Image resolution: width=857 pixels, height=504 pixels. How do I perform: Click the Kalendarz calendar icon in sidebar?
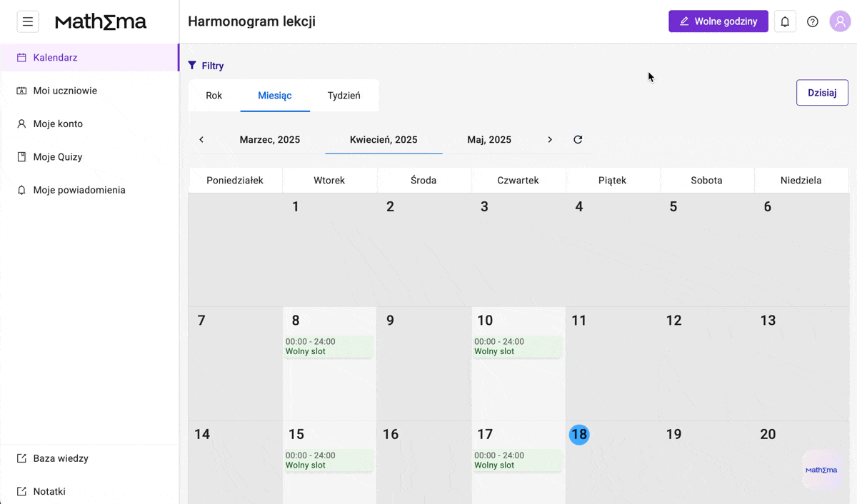click(21, 58)
